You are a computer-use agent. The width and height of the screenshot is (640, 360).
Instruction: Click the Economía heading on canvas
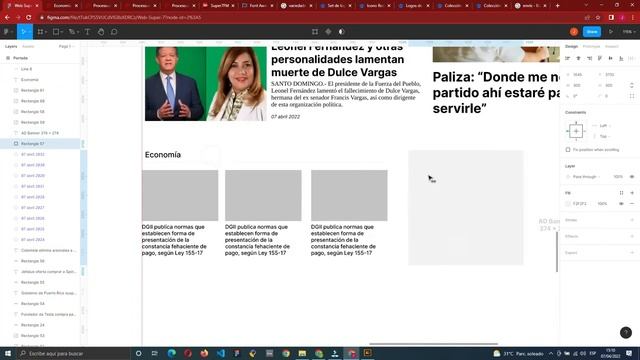(162, 155)
